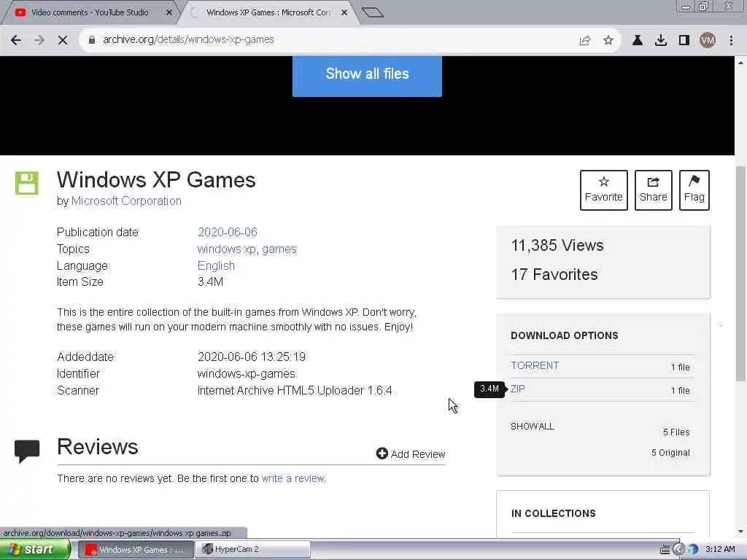747x560 pixels.
Task: Click the 5 Original text
Action: tap(670, 453)
